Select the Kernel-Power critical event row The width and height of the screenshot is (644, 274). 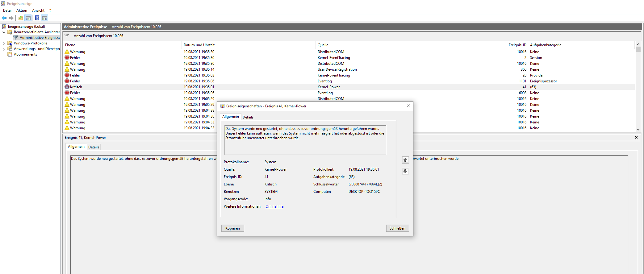tap(349, 87)
